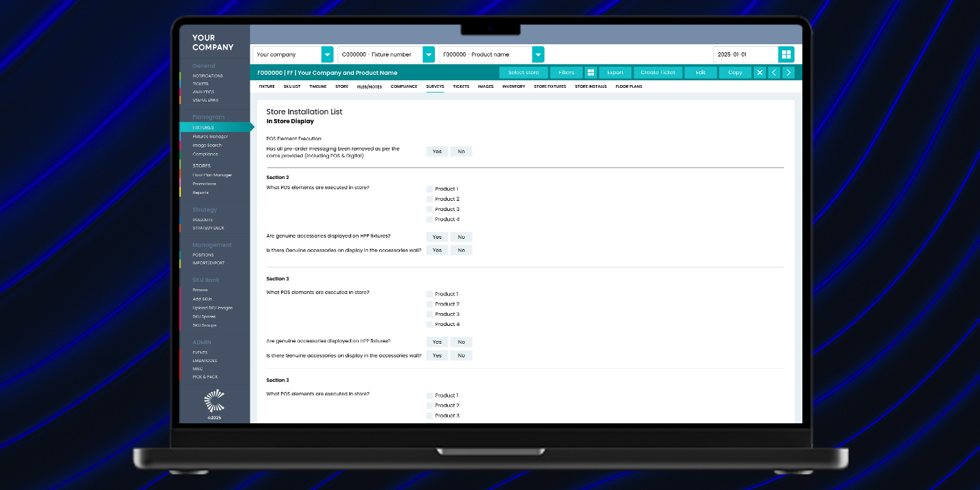Switch to the STORE FIXTURES tab
This screenshot has height=490, width=980.
[x=550, y=86]
